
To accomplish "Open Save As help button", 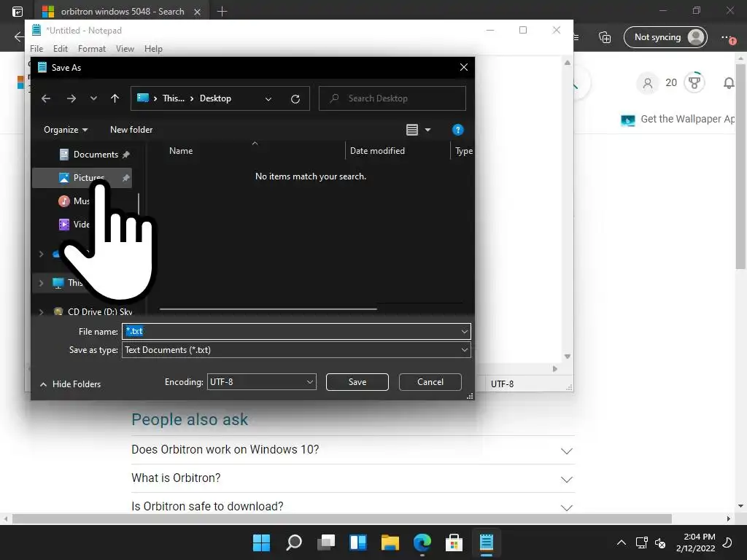I will click(457, 130).
